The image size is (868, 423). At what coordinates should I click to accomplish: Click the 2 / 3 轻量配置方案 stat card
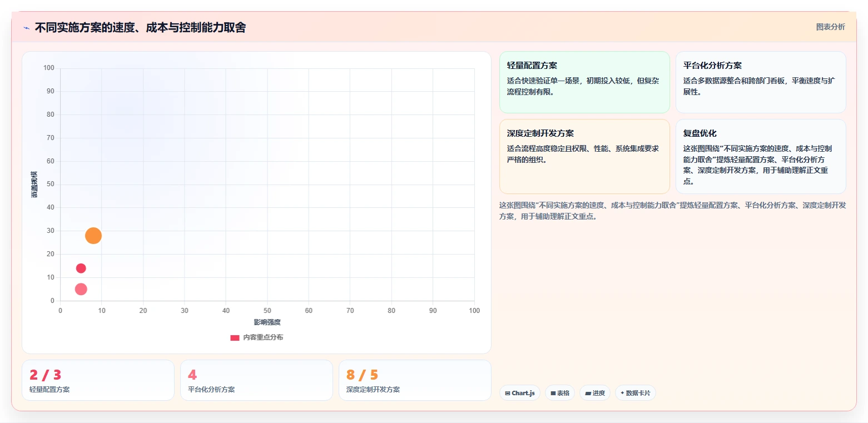(98, 380)
